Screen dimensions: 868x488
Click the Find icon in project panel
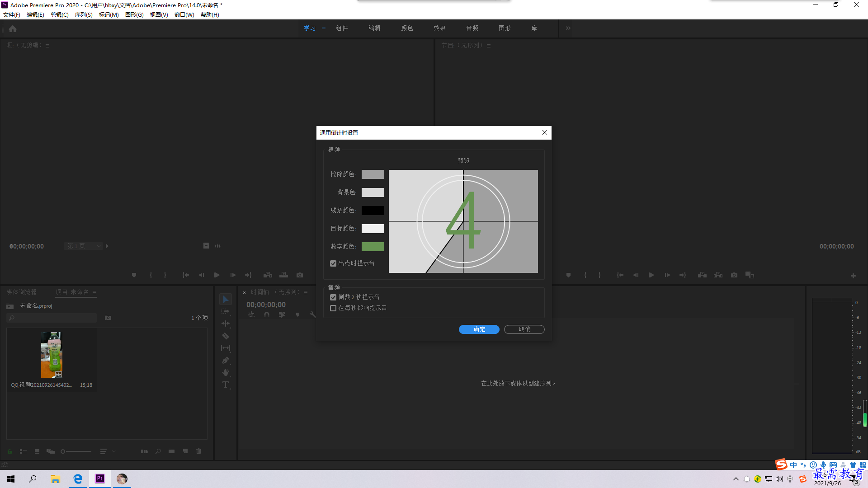click(158, 451)
